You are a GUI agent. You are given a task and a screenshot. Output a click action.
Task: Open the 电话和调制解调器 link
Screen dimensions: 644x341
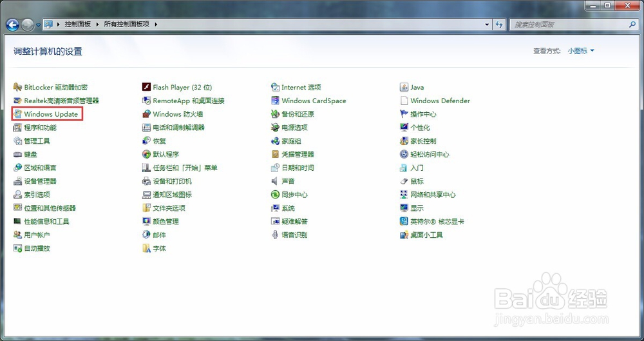point(178,128)
